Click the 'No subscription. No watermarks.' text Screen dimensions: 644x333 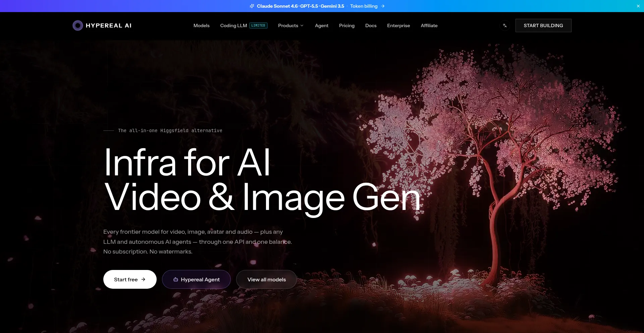pyautogui.click(x=148, y=252)
